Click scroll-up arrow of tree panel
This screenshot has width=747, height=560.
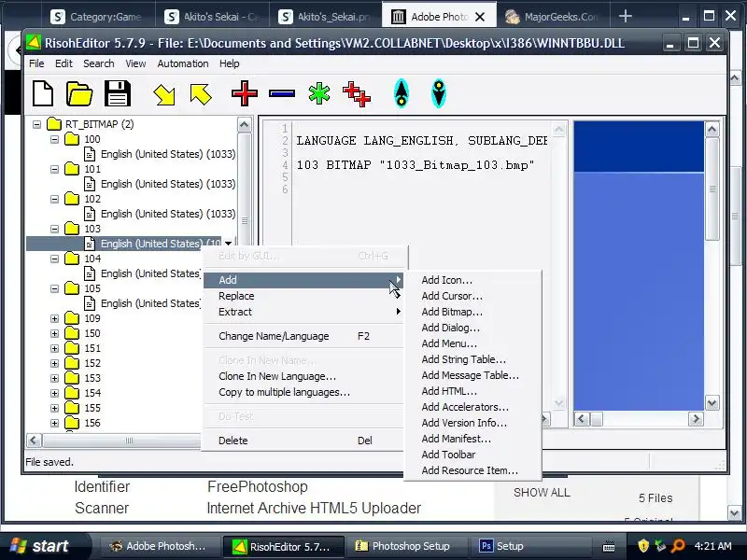244,125
